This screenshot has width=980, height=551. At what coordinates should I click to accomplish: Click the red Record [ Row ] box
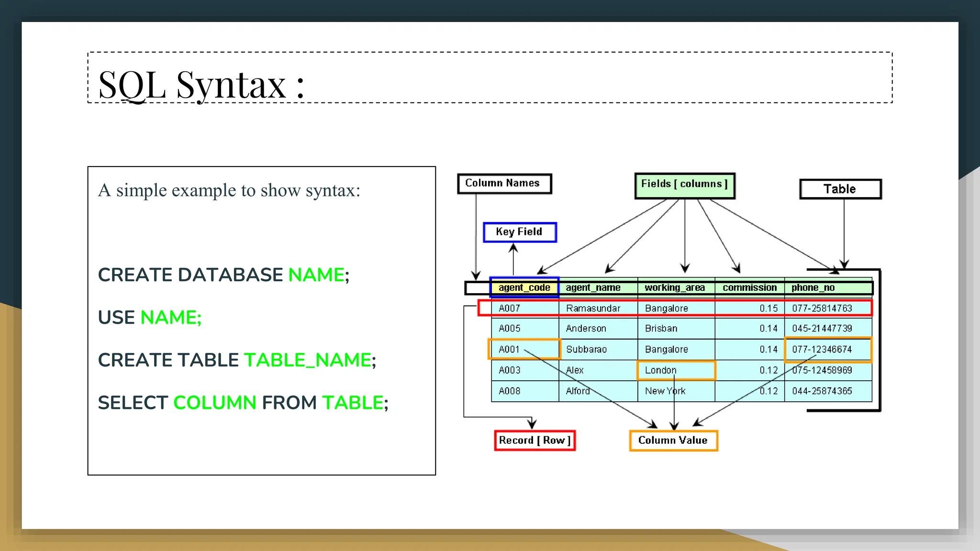coord(535,441)
